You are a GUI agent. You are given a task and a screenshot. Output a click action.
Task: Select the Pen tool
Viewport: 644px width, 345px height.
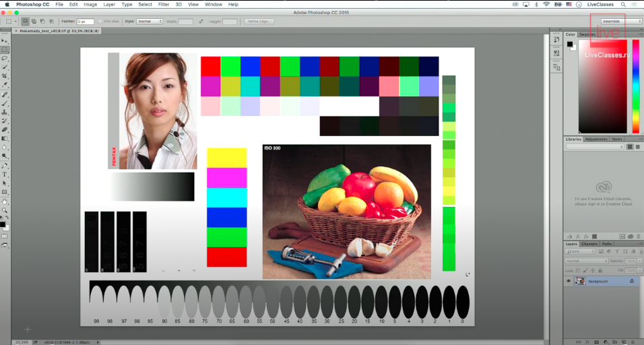click(5, 166)
